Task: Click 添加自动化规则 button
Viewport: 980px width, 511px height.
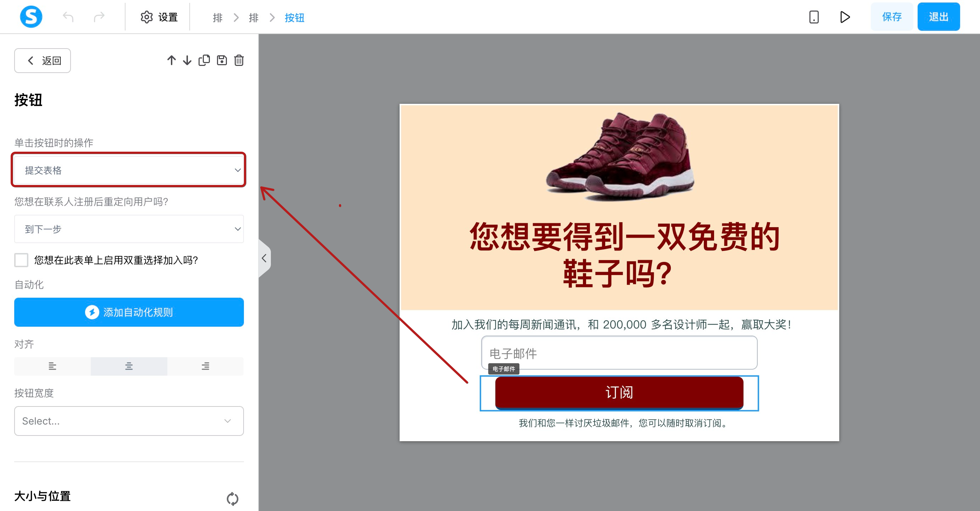Action: [x=129, y=312]
